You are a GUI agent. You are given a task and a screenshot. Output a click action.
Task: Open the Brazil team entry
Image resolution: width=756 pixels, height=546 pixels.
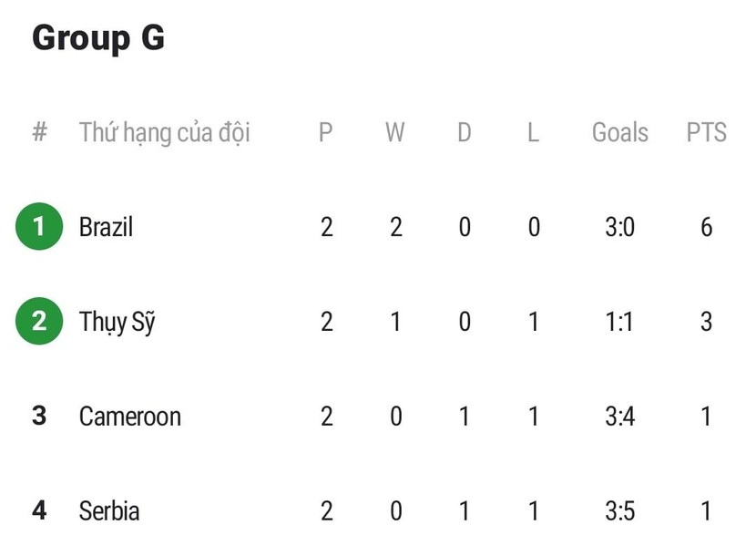coord(106,227)
